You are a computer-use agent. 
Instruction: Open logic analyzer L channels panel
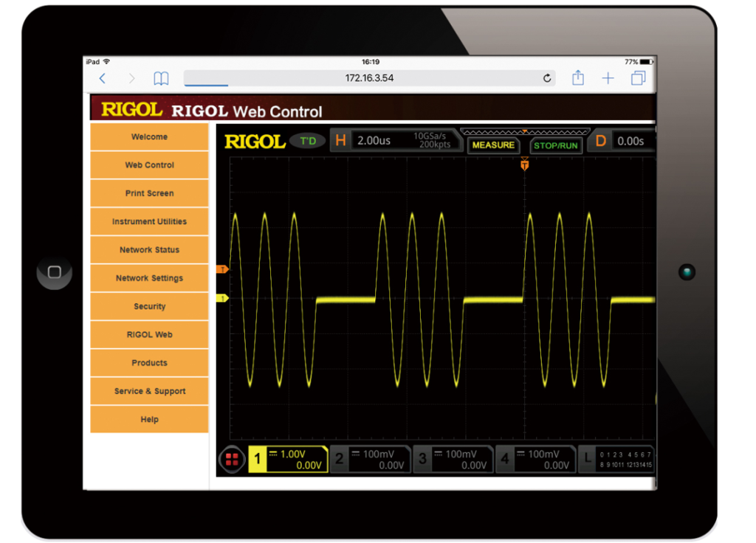(616, 459)
